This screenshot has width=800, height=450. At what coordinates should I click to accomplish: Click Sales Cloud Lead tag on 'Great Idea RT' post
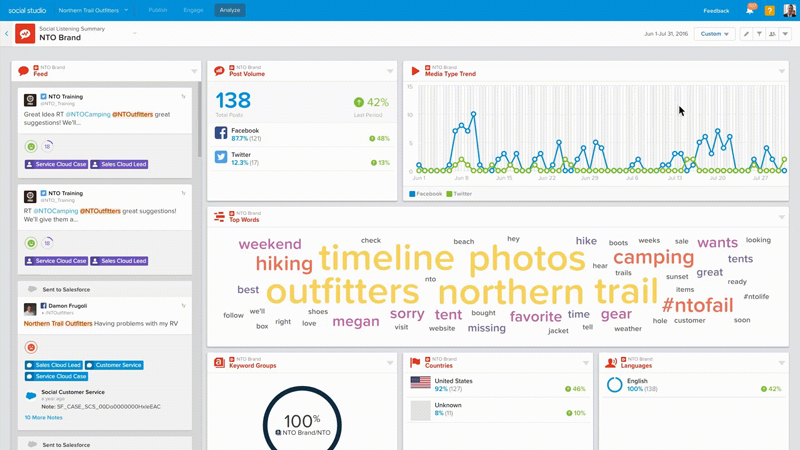pyautogui.click(x=119, y=164)
